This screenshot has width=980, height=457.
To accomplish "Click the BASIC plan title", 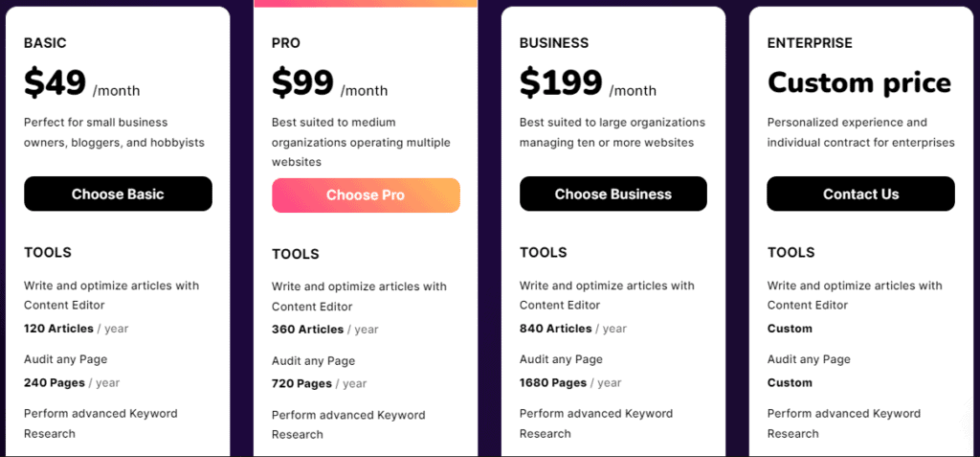I will point(45,43).
